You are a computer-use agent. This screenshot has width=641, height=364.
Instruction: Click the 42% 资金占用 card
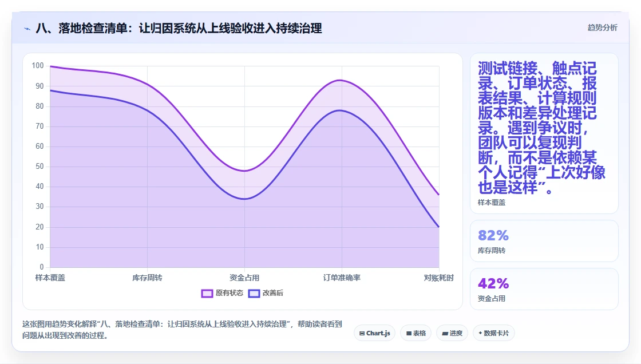point(544,289)
